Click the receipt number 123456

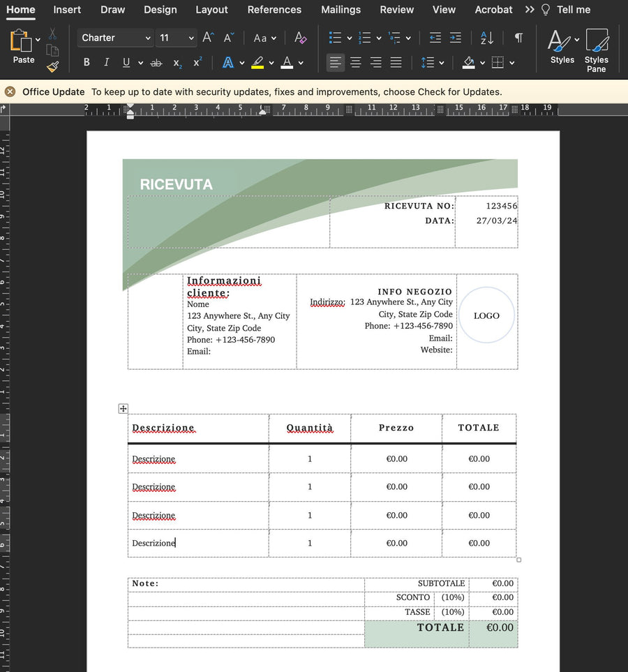point(502,206)
